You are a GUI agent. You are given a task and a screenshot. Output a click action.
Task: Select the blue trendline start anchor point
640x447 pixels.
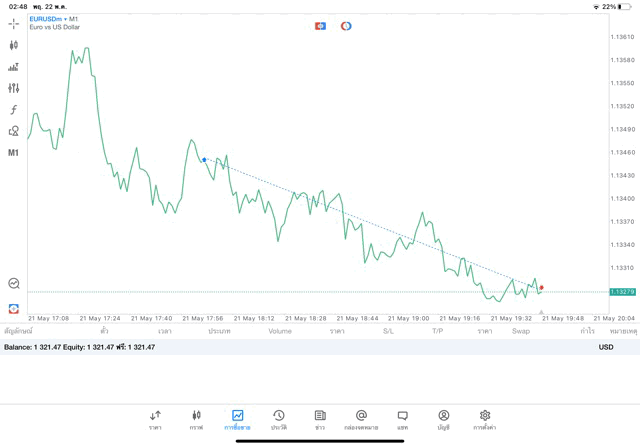(204, 160)
